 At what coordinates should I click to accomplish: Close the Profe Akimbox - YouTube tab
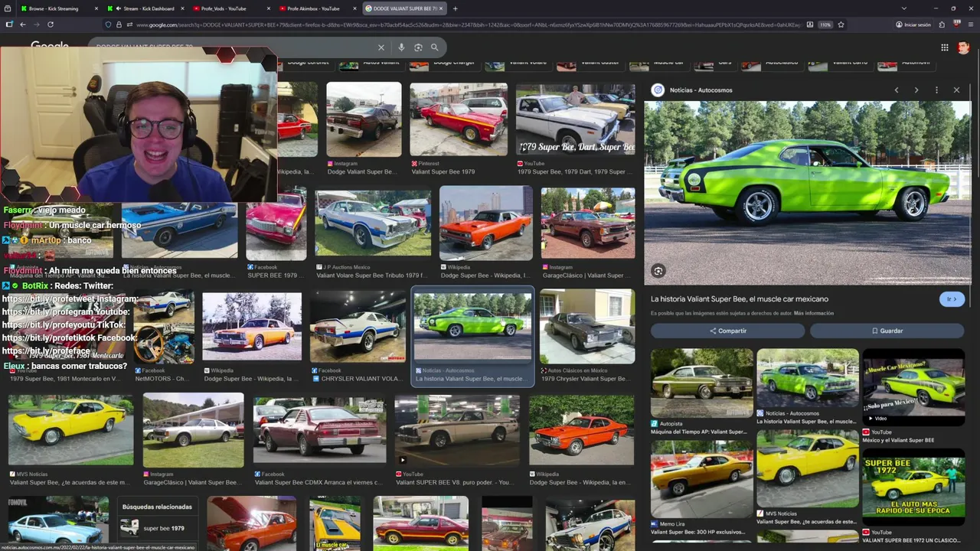coord(354,8)
